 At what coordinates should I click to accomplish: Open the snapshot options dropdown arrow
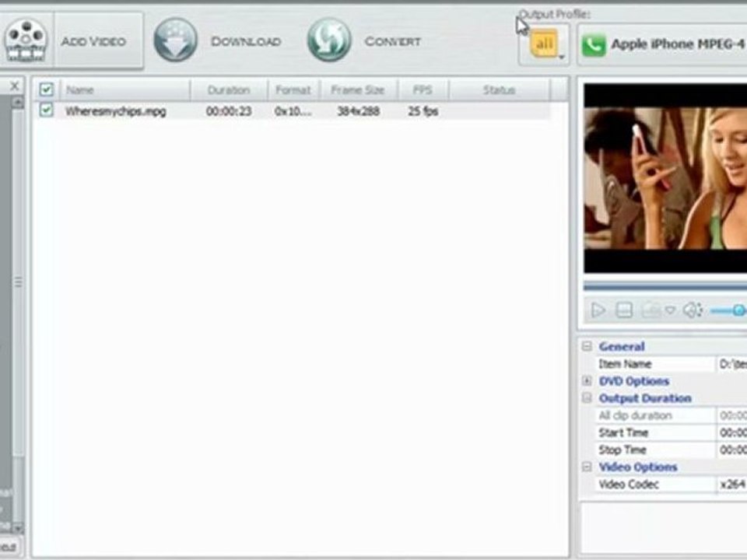coord(670,310)
